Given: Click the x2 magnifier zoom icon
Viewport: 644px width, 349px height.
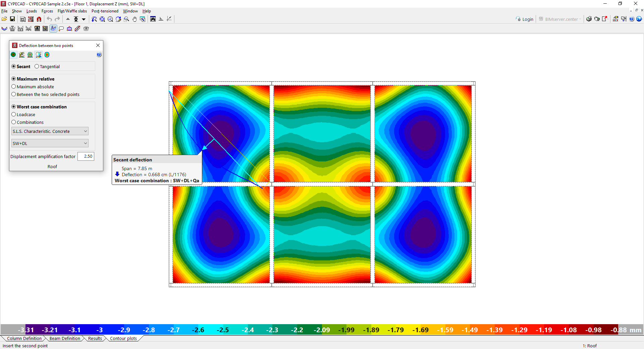Looking at the screenshot, I should (x=110, y=19).
